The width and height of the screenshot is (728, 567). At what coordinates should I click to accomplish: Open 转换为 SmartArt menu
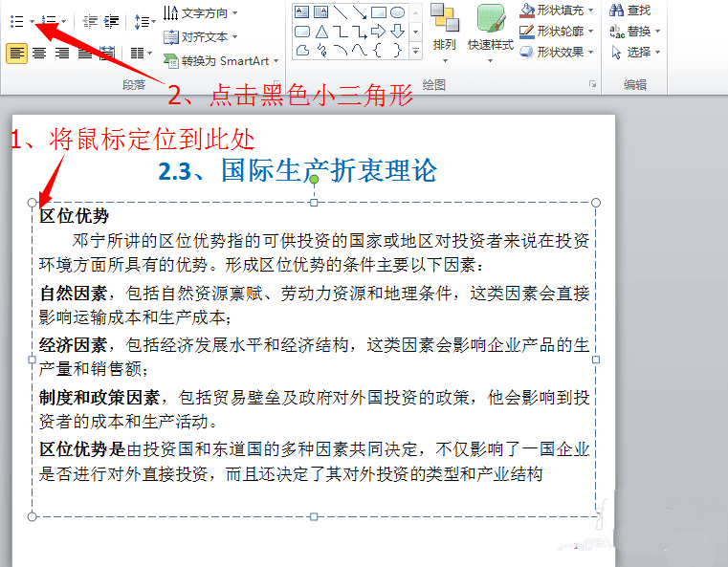(x=221, y=61)
